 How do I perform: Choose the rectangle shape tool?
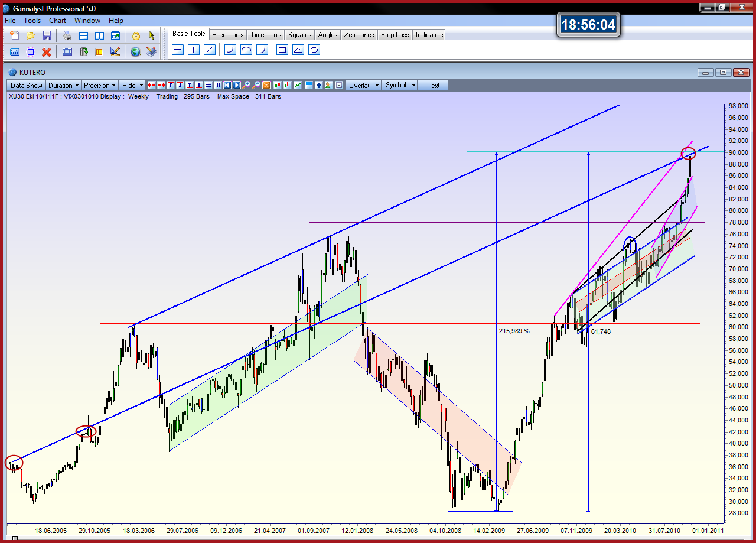coord(282,50)
